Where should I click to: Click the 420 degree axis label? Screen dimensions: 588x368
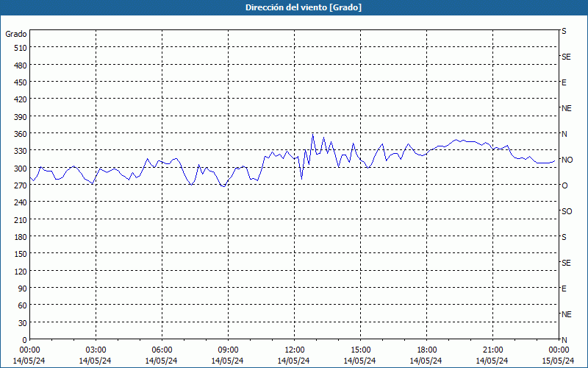click(21, 99)
